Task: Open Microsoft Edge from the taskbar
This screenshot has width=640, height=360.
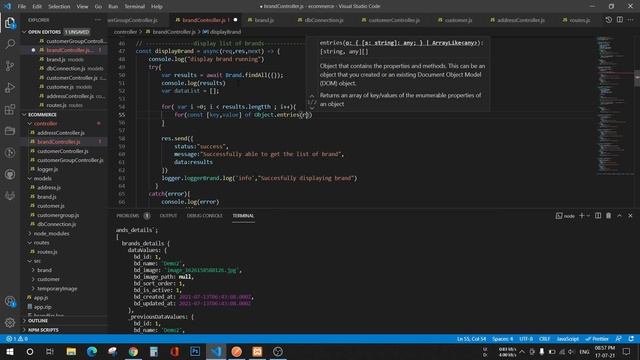Action: point(92,351)
